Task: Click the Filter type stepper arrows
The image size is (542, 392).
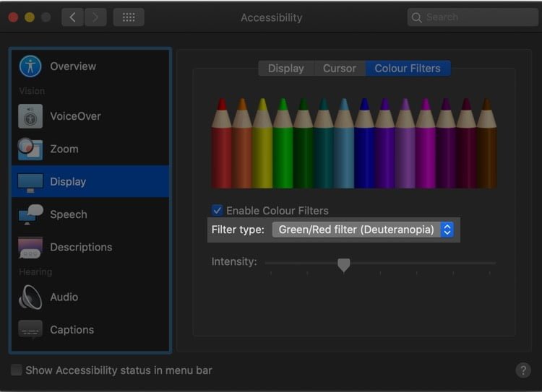Action: coord(447,230)
